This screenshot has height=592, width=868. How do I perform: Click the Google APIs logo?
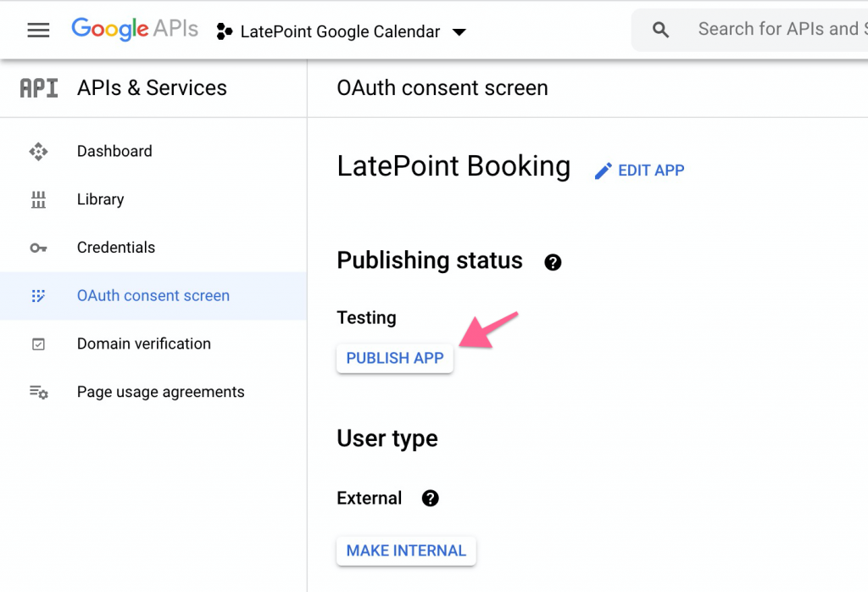point(134,29)
